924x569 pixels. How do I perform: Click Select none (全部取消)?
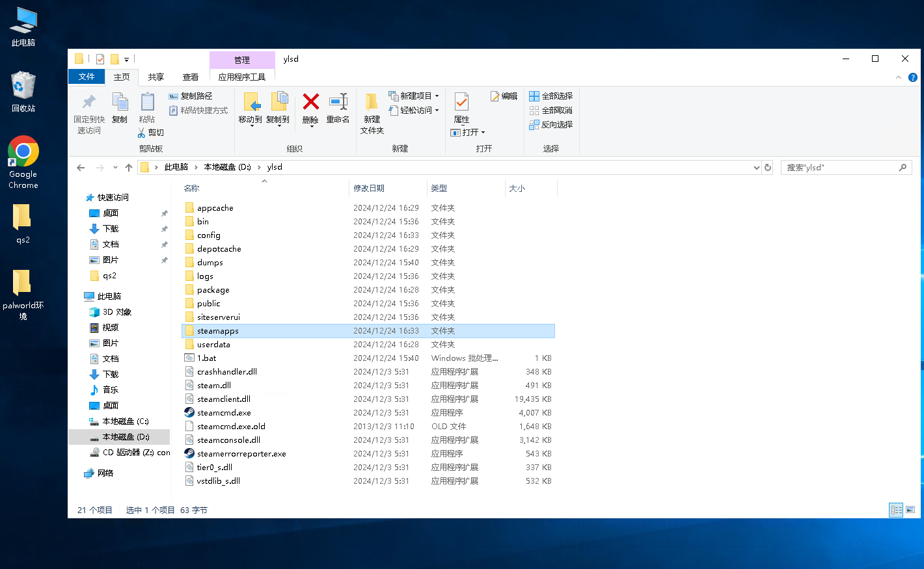pyautogui.click(x=551, y=111)
